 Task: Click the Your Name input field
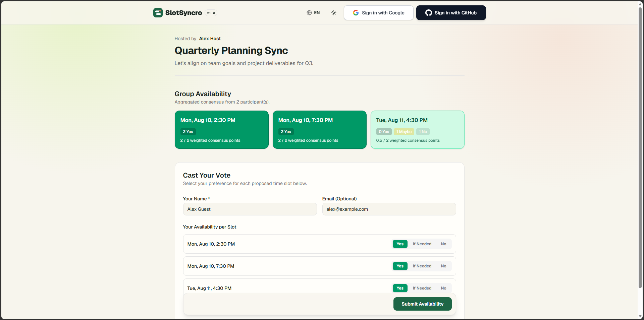pyautogui.click(x=250, y=209)
